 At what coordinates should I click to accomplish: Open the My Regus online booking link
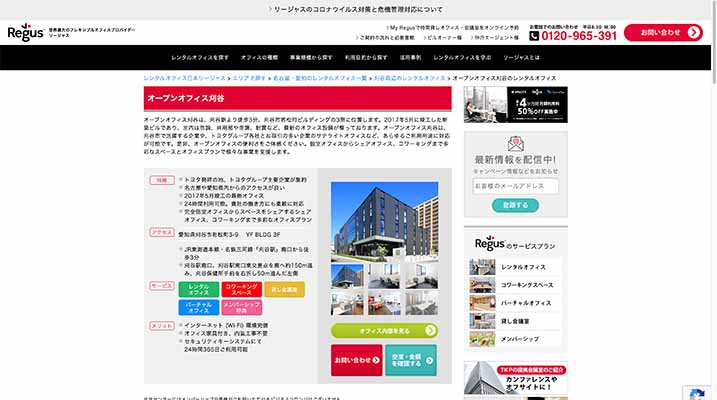pyautogui.click(x=452, y=28)
